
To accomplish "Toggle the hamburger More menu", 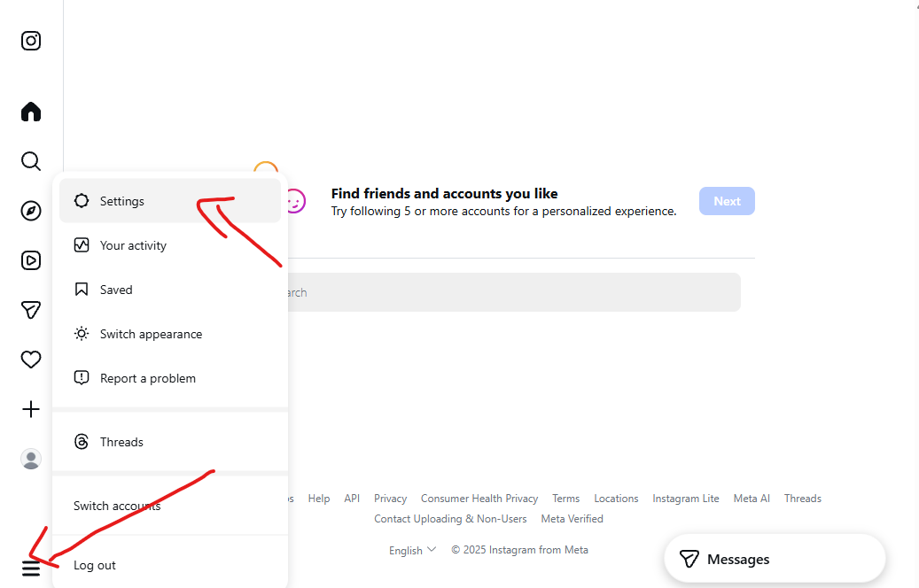I will [x=31, y=568].
